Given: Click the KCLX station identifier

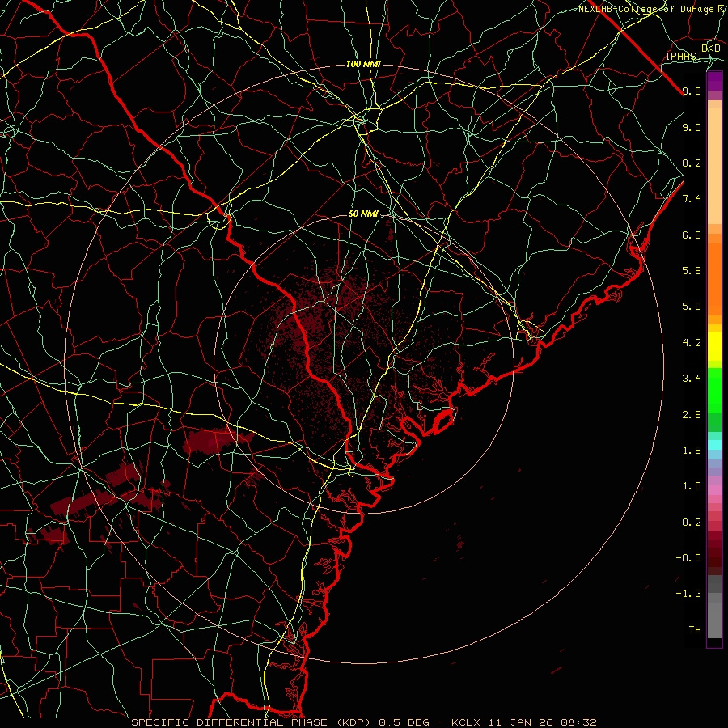Looking at the screenshot, I should 468,722.
